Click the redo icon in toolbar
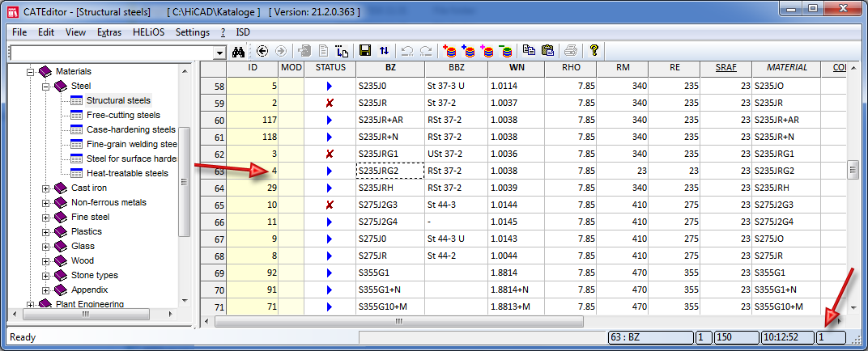Viewport: 868px width, 351px height. [426, 52]
